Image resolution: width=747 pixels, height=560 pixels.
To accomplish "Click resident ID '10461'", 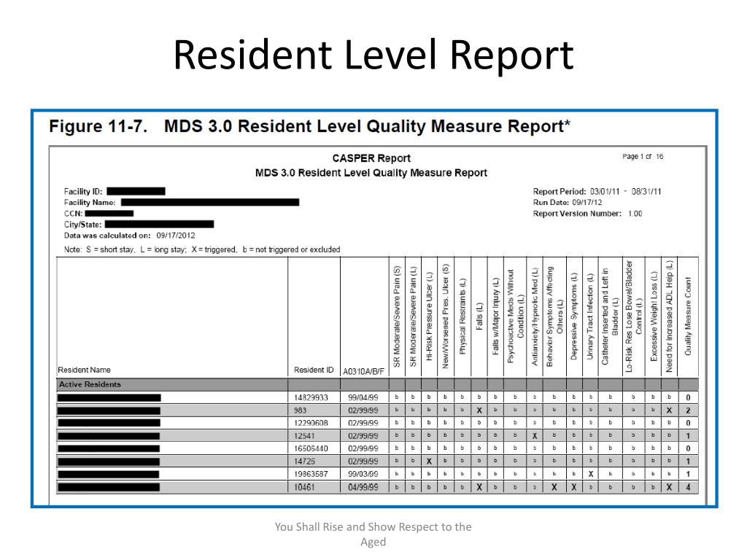I will (x=304, y=487).
